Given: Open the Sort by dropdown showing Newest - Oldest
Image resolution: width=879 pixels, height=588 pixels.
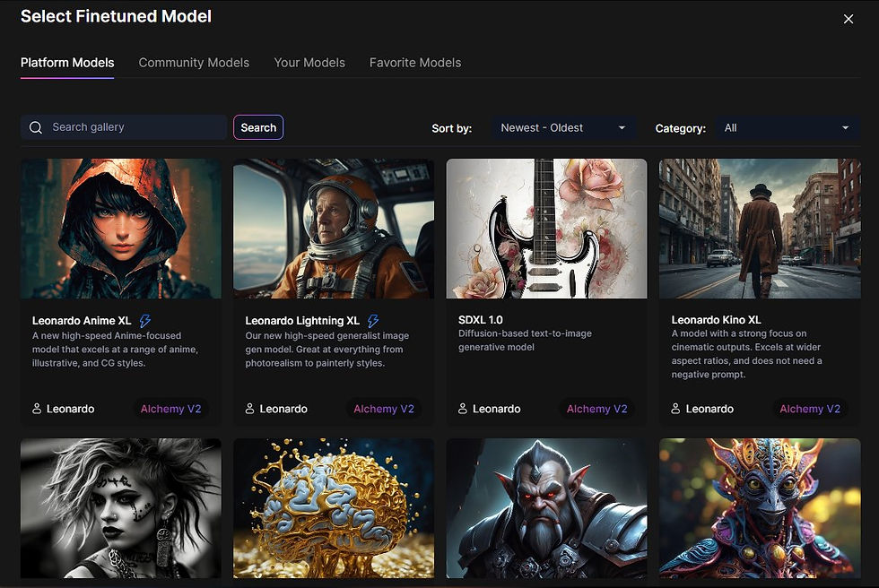Looking at the screenshot, I should [562, 127].
